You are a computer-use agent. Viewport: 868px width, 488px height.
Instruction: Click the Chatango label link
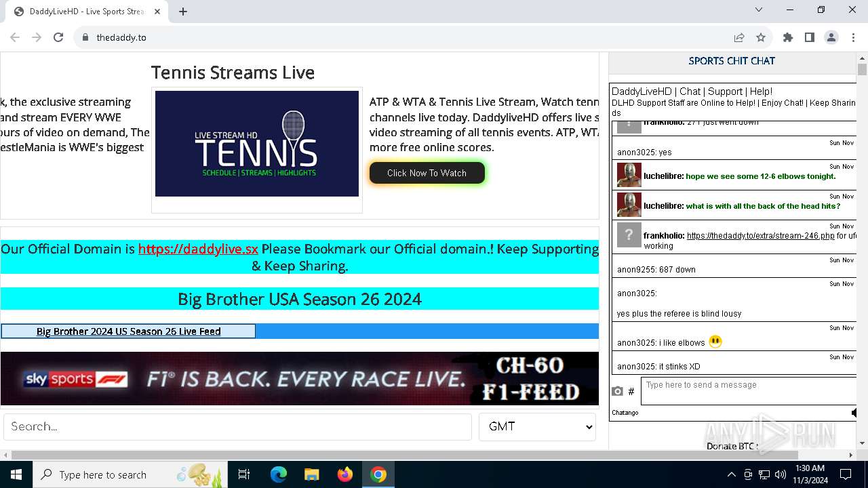tap(625, 412)
